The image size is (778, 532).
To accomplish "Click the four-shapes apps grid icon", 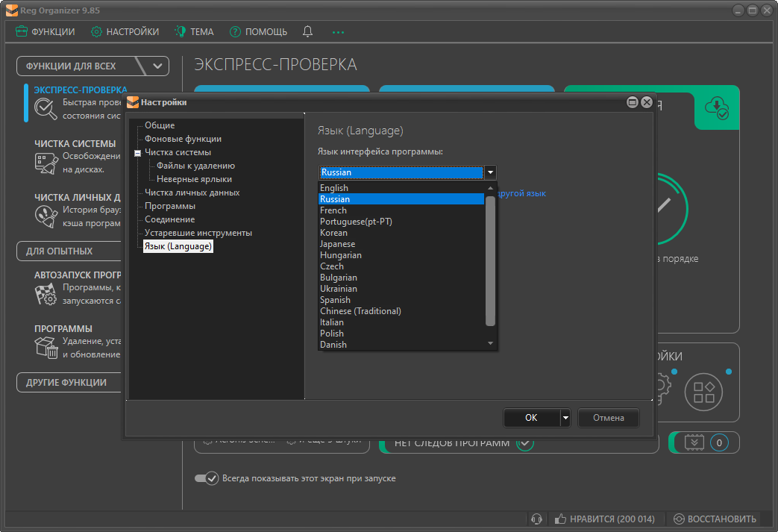I will coord(704,392).
